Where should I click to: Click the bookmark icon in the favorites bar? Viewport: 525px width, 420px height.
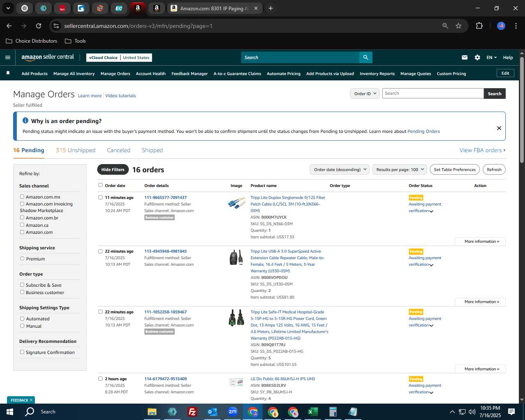tap(8, 73)
